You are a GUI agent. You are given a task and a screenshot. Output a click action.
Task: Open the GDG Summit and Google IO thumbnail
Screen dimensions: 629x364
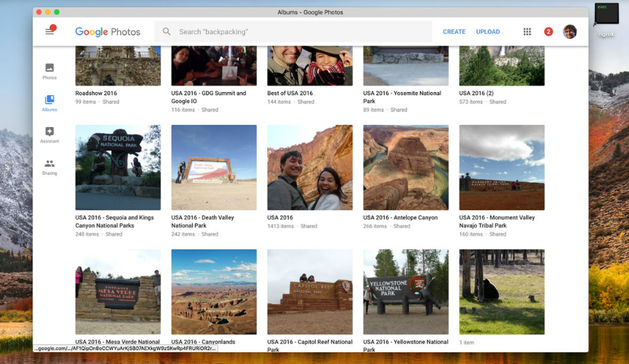[214, 66]
